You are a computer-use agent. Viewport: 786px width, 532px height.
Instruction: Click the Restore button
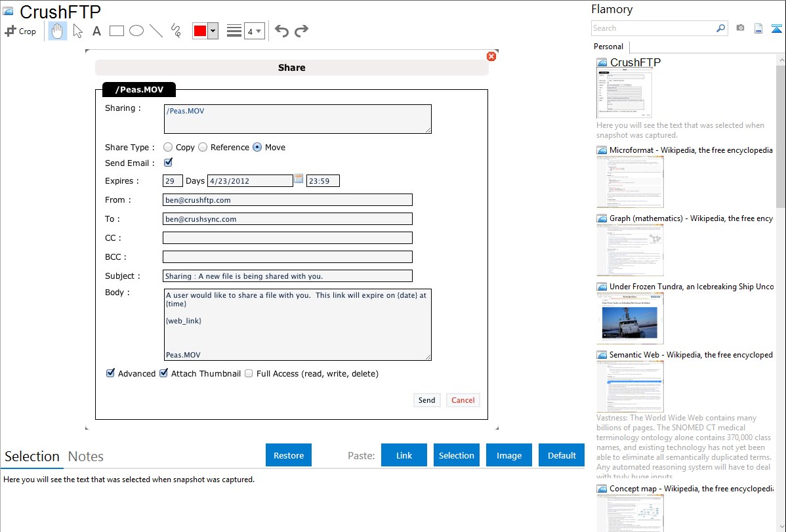pos(289,455)
